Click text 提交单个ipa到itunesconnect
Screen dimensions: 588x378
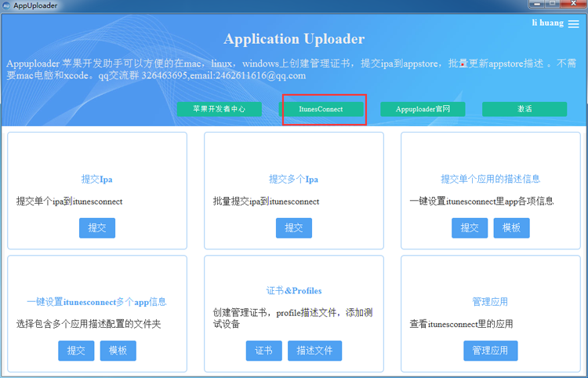point(69,202)
